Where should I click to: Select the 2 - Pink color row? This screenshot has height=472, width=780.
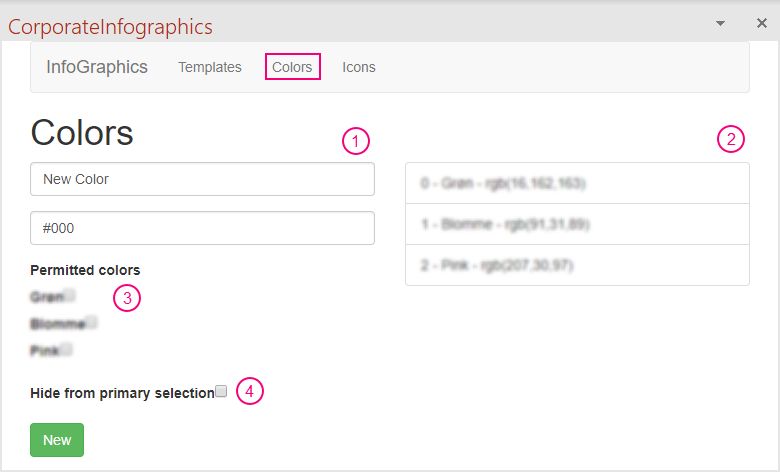pyautogui.click(x=577, y=265)
